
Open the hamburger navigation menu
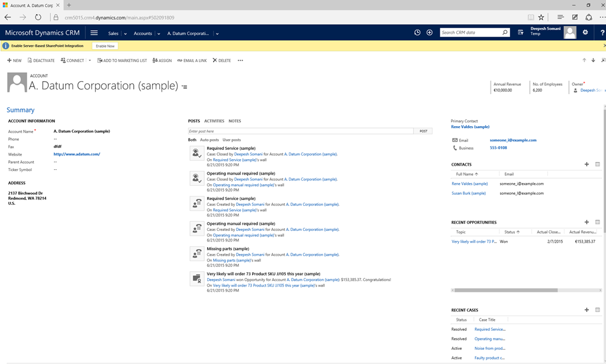(94, 33)
